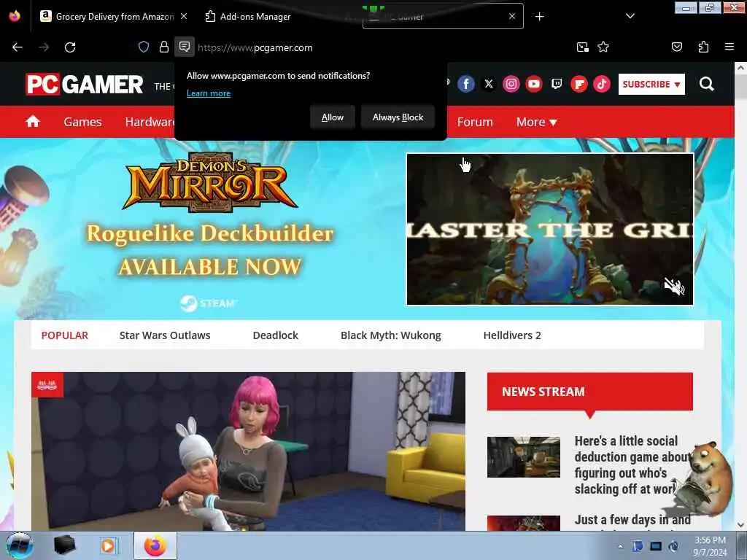Open the Star Wars Outlaws popular topic
This screenshot has height=560, width=747.
[165, 335]
